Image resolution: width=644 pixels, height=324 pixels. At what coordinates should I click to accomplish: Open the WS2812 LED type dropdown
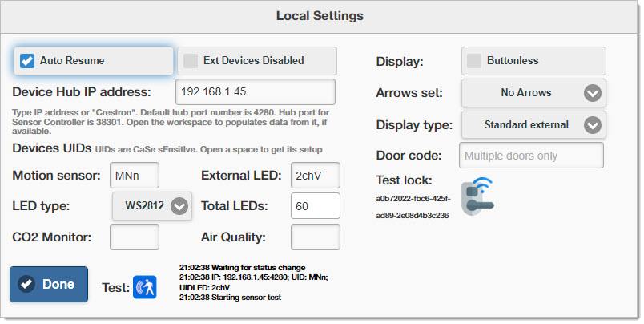(x=152, y=205)
